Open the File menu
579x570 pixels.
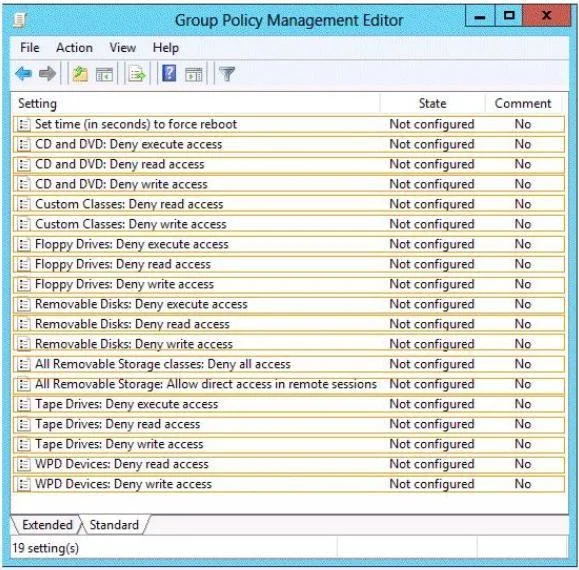(x=30, y=48)
